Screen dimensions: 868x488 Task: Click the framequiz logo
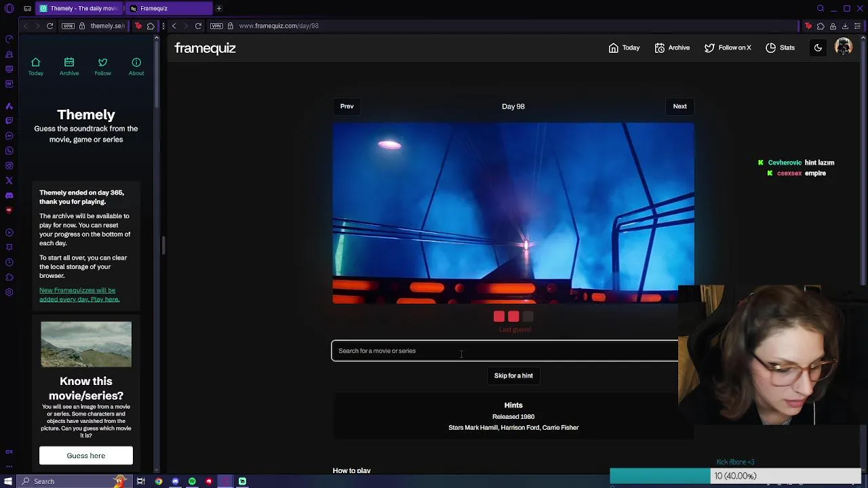pos(205,48)
